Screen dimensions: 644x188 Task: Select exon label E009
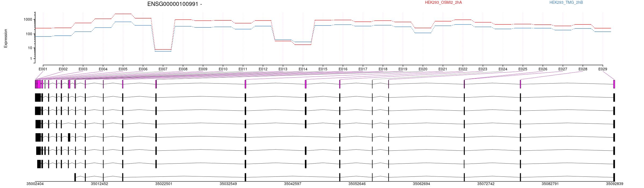click(203, 69)
